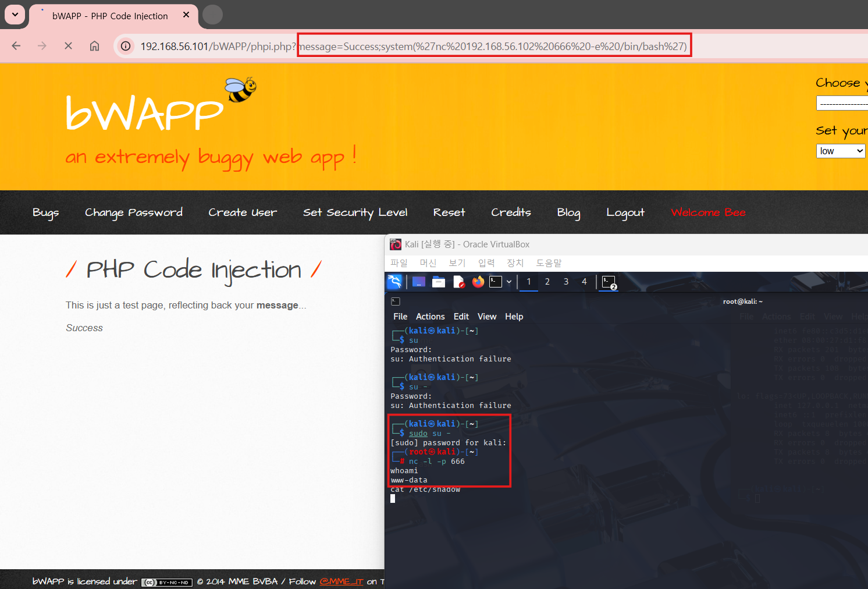Switch to Kali workspace 3
868x589 pixels.
click(x=566, y=282)
